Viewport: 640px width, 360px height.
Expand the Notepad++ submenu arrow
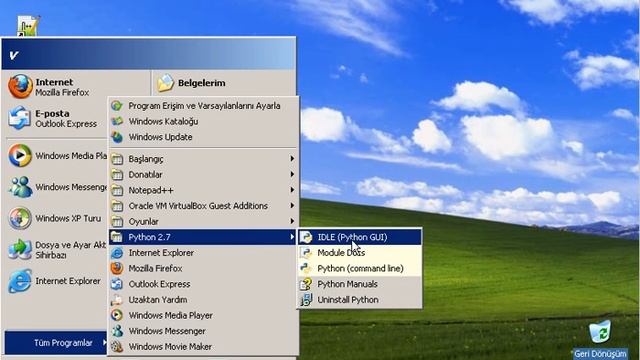292,190
